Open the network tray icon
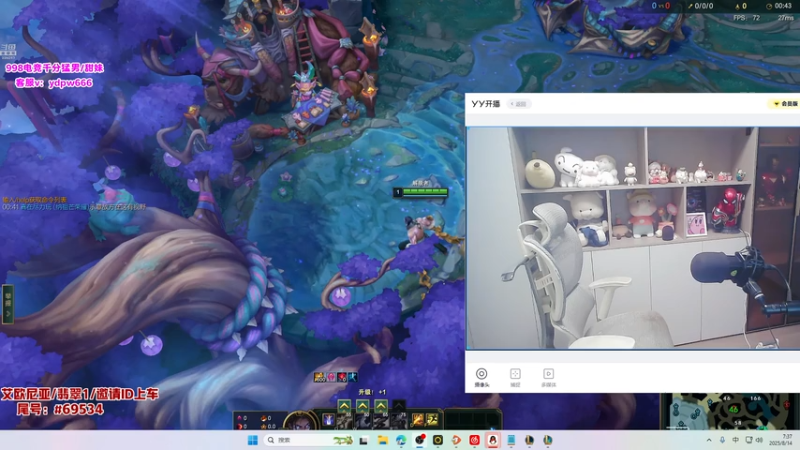The height and width of the screenshot is (450, 800). pos(748,440)
